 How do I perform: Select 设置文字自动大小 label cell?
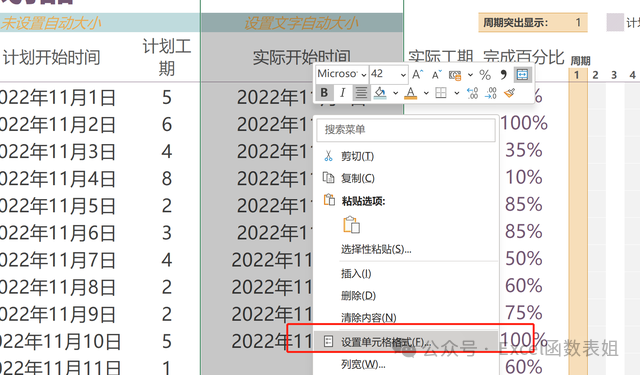[302, 23]
